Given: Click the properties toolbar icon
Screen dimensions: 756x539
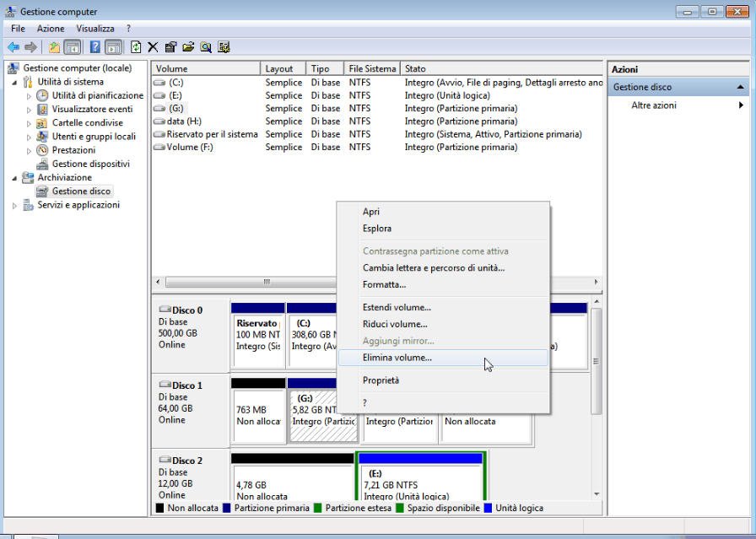Looking at the screenshot, I should (x=171, y=47).
